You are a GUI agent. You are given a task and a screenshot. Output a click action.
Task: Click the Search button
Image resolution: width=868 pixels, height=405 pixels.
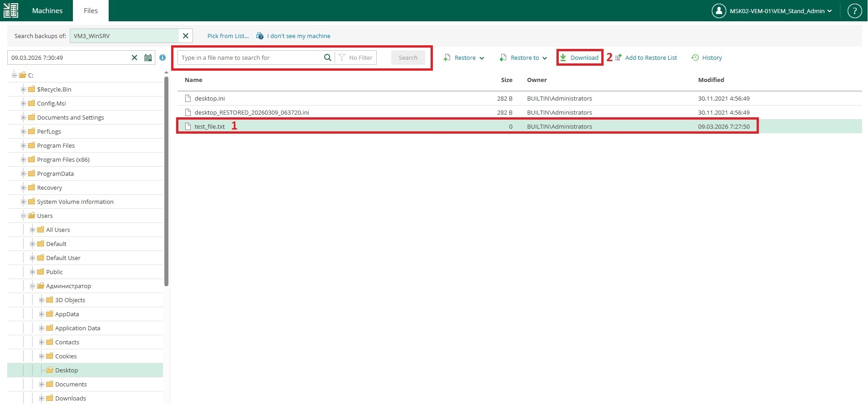(408, 58)
